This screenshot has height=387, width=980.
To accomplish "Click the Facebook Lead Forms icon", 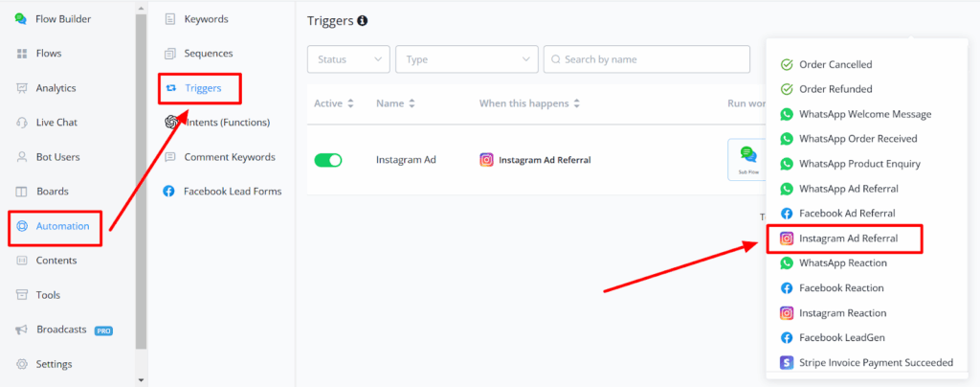I will pyautogui.click(x=169, y=192).
